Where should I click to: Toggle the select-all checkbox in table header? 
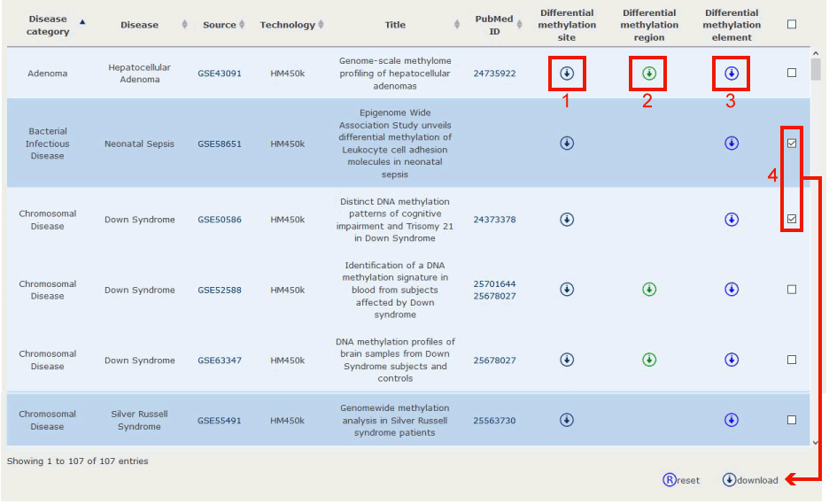pos(792,25)
